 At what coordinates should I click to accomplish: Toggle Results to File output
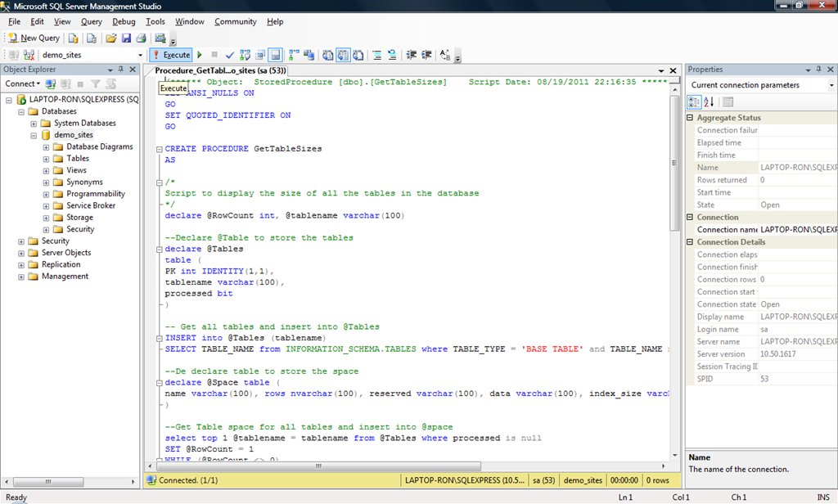click(x=358, y=55)
